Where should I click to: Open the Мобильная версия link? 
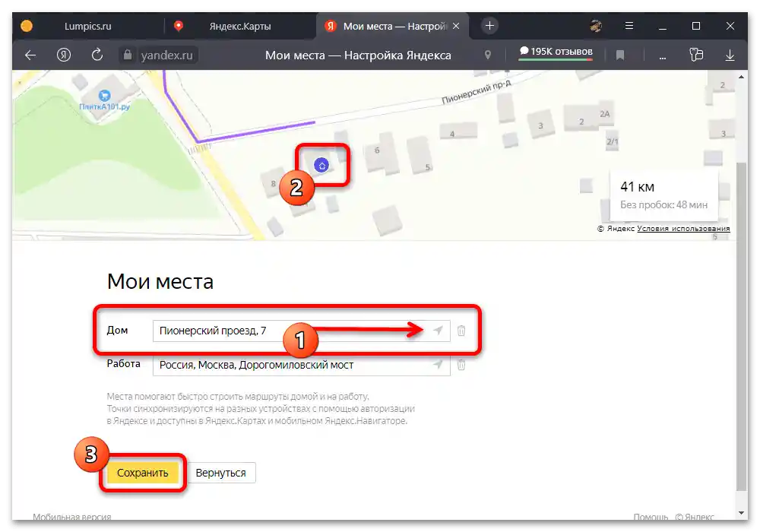tap(71, 517)
